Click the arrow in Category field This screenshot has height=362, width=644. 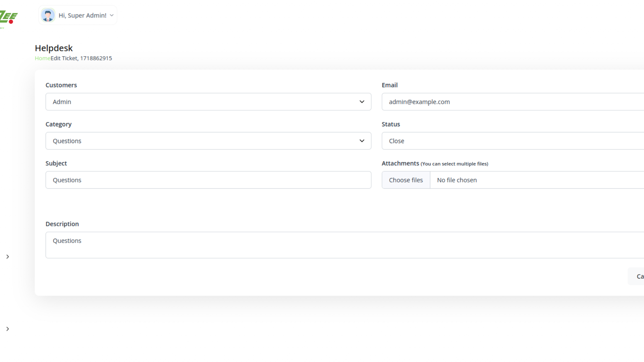point(362,141)
